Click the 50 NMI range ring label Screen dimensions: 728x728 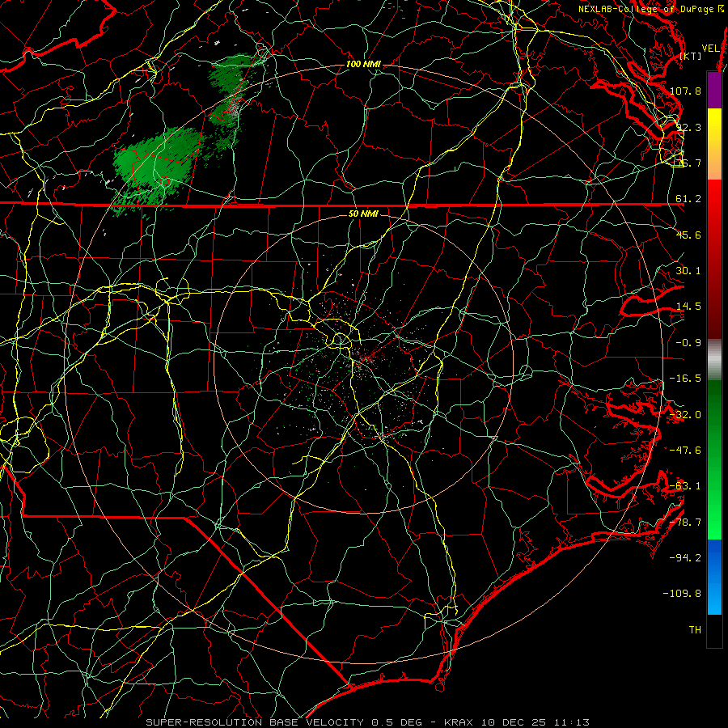363,214
